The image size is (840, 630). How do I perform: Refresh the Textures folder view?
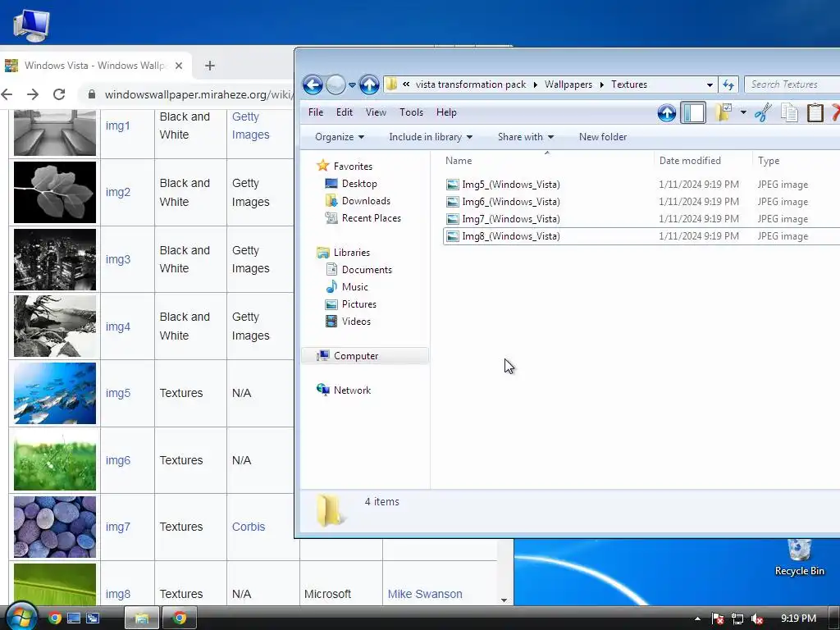pos(728,84)
